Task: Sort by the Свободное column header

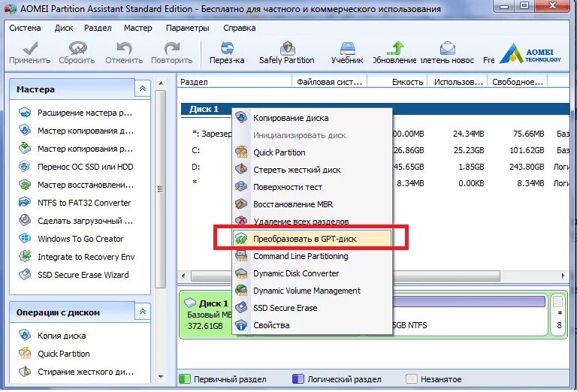Action: [518, 82]
